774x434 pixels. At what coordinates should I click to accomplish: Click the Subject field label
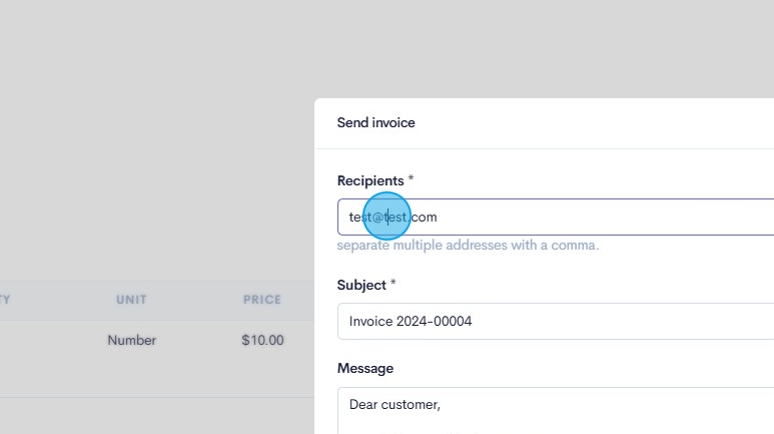click(x=361, y=285)
